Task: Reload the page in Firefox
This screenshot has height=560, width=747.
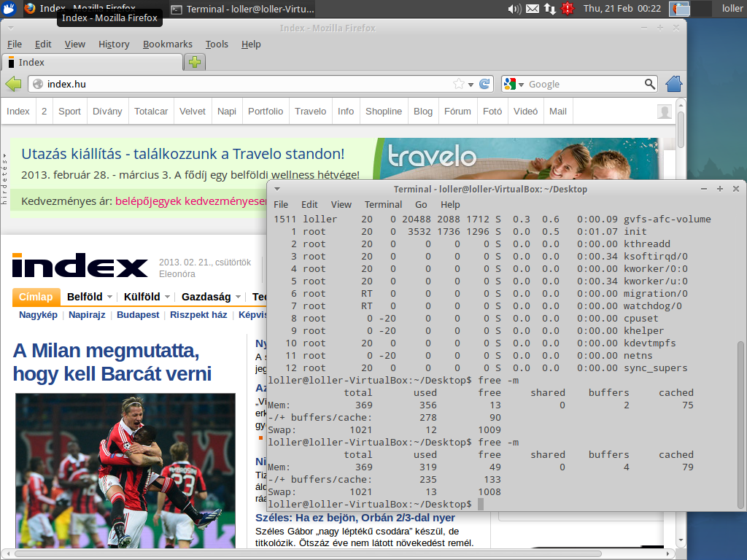Action: (x=484, y=85)
